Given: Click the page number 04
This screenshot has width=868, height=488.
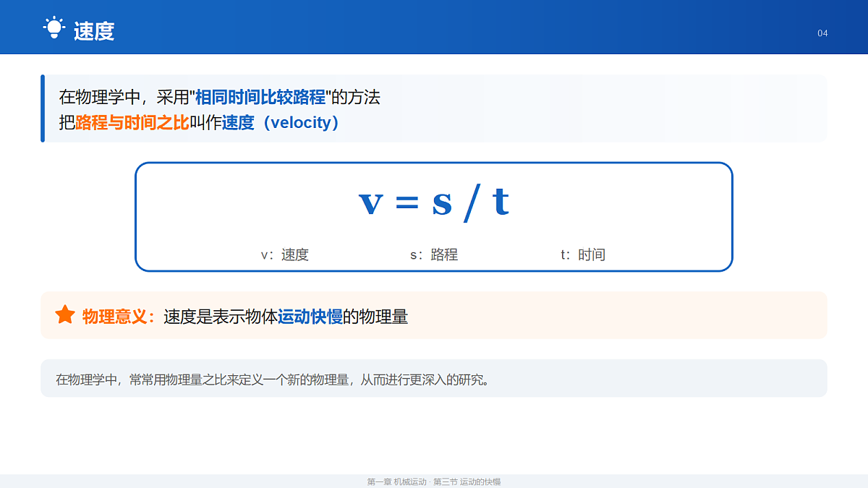Looking at the screenshot, I should click(822, 33).
